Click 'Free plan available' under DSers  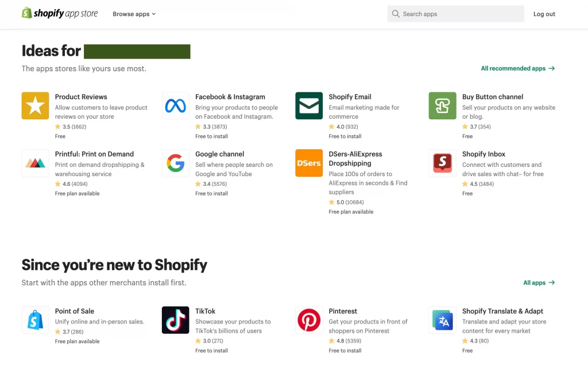click(x=351, y=212)
